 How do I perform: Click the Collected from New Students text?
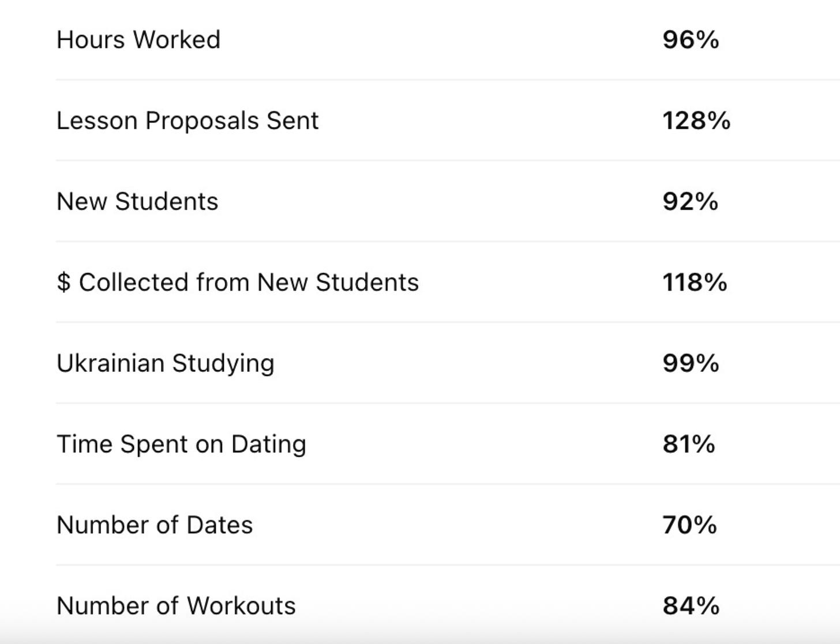tap(249, 282)
